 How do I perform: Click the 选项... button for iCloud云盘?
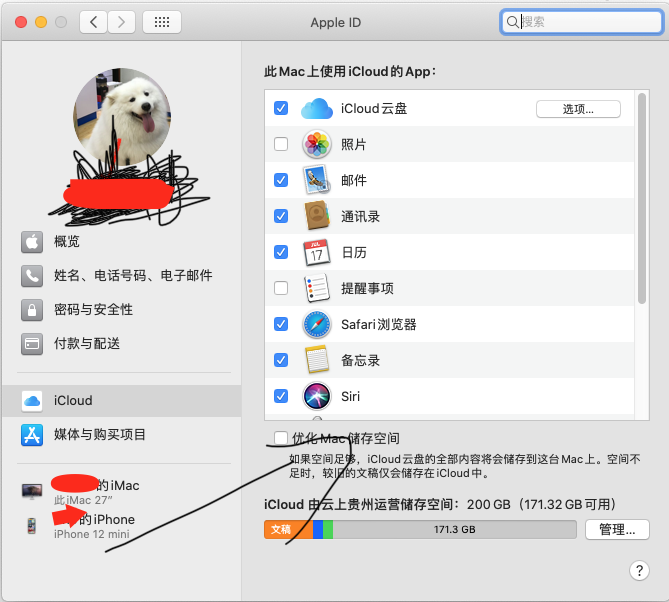[x=578, y=109]
